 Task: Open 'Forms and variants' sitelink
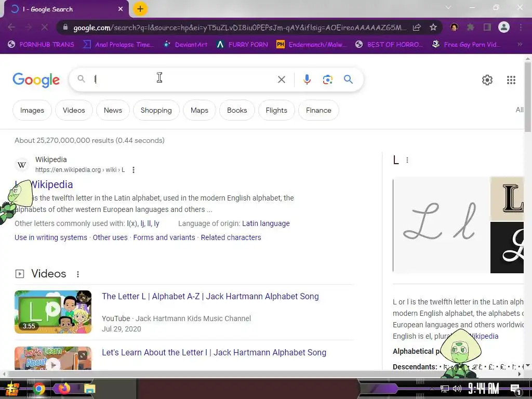click(x=164, y=237)
